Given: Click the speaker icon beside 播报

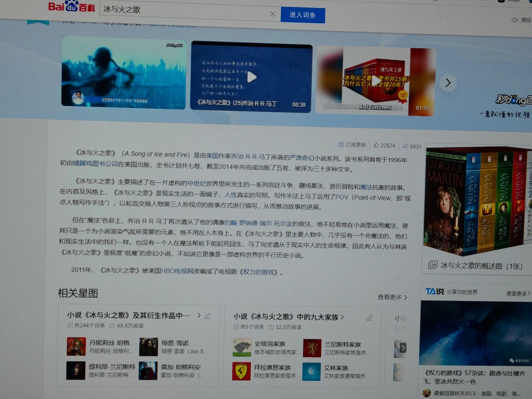Looking at the screenshot, I should coord(515,20).
